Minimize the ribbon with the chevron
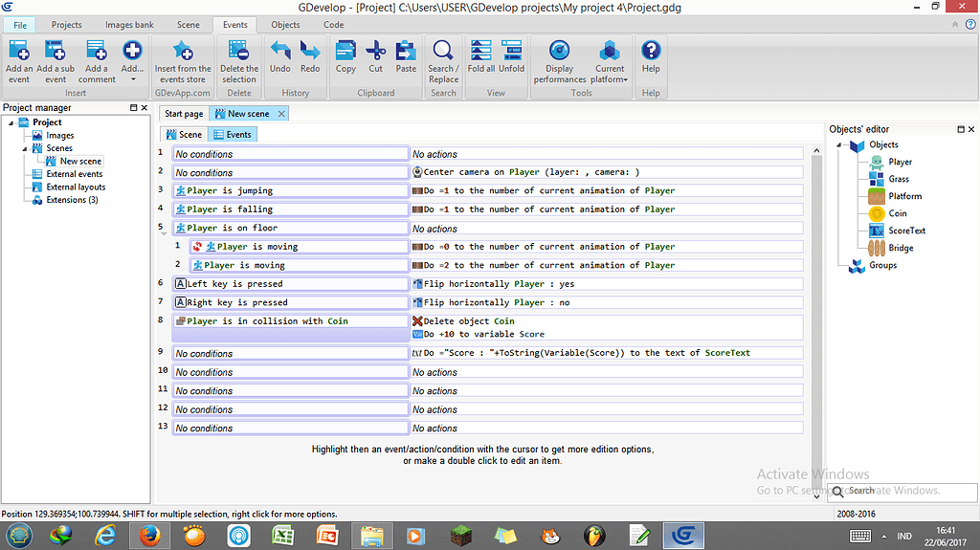Screen dimensions: 980x550 click(x=955, y=25)
